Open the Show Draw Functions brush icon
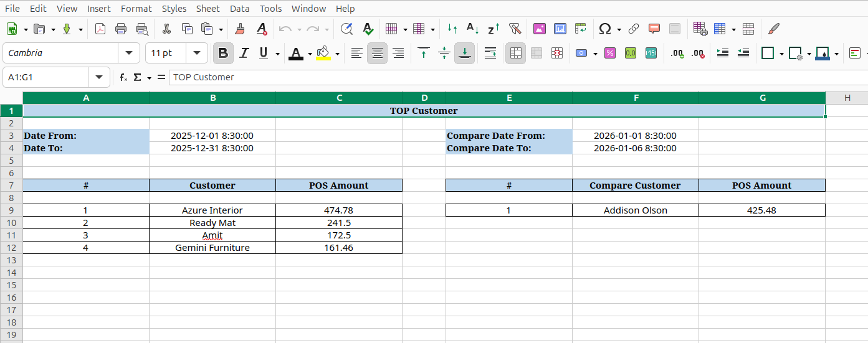Screen dimensions: 868x343 pos(774,29)
